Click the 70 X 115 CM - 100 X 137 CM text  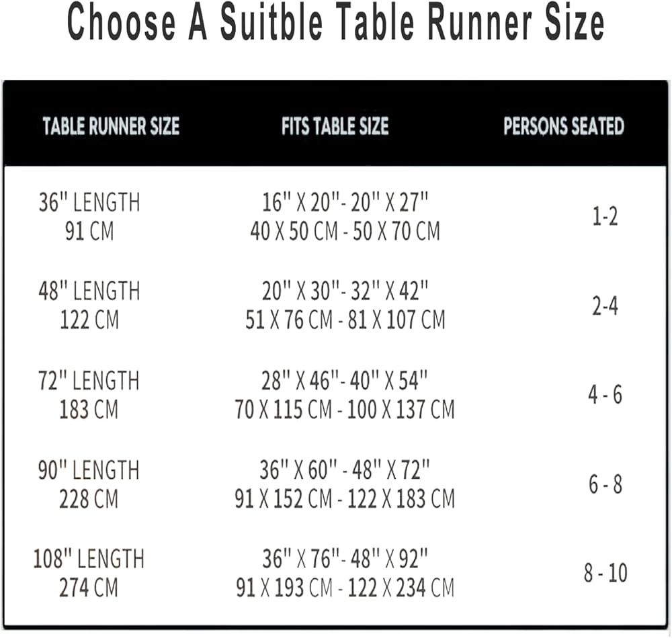click(345, 410)
